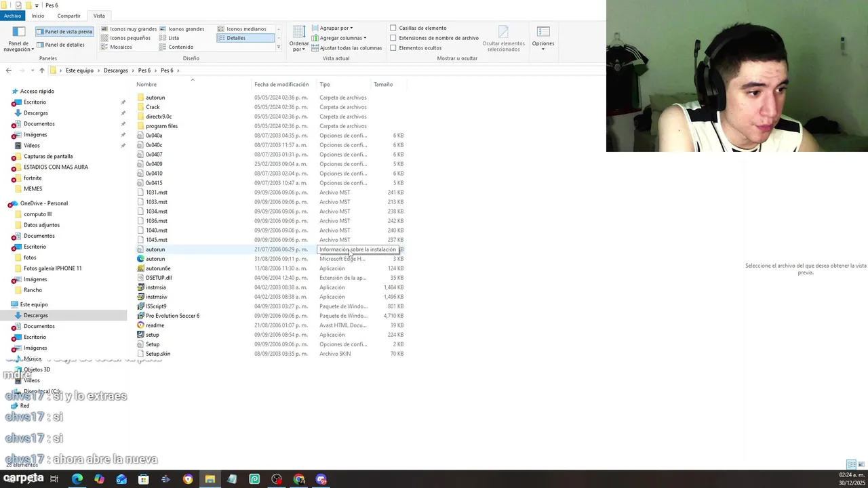The width and height of the screenshot is (868, 488).
Task: Switch to the Compartir ribbon tab
Action: coord(68,16)
